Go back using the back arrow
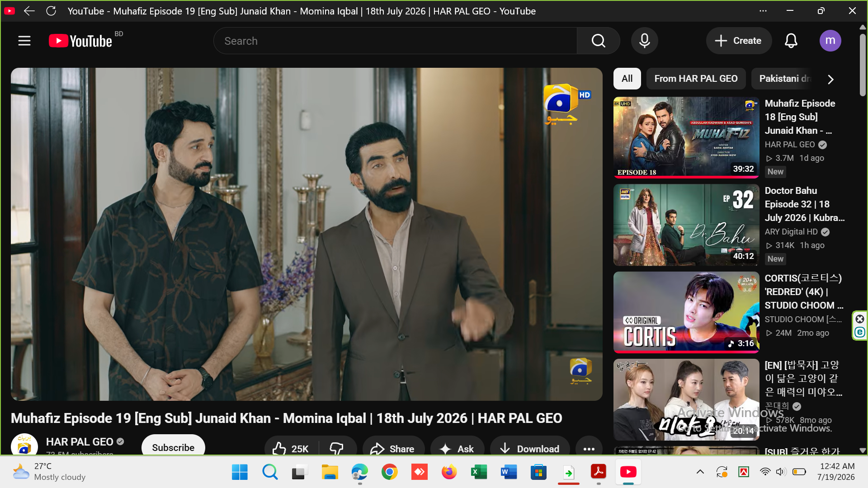This screenshot has height=488, width=868. pyautogui.click(x=29, y=11)
